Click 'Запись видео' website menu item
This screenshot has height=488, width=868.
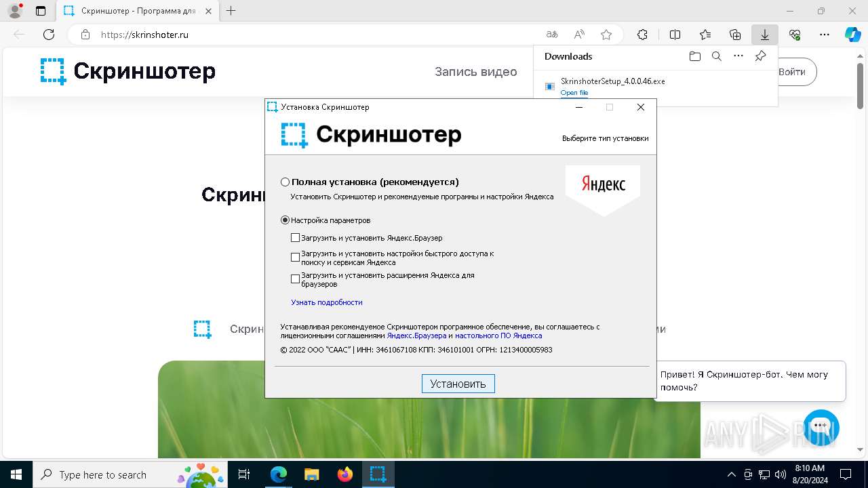tap(476, 72)
